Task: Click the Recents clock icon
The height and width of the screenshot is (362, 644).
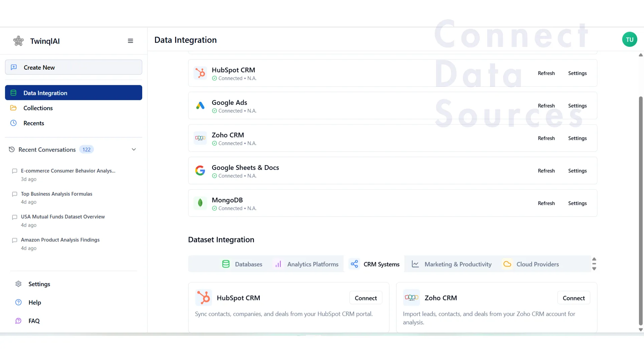Action: pyautogui.click(x=13, y=123)
